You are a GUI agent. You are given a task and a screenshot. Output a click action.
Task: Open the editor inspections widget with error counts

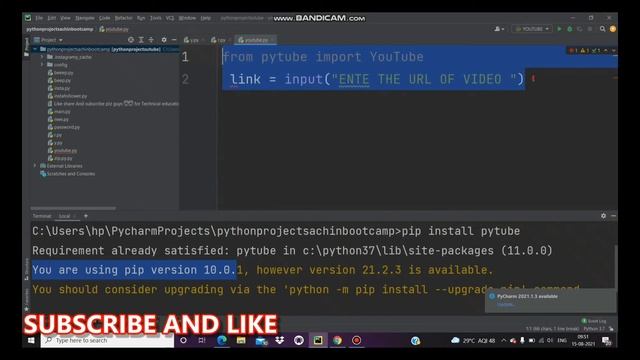pyautogui.click(x=591, y=51)
